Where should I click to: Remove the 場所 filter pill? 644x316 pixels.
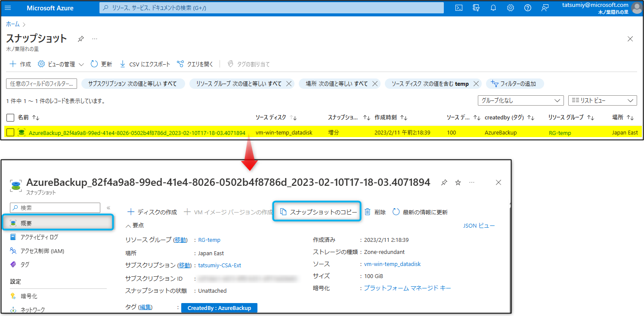(x=375, y=84)
